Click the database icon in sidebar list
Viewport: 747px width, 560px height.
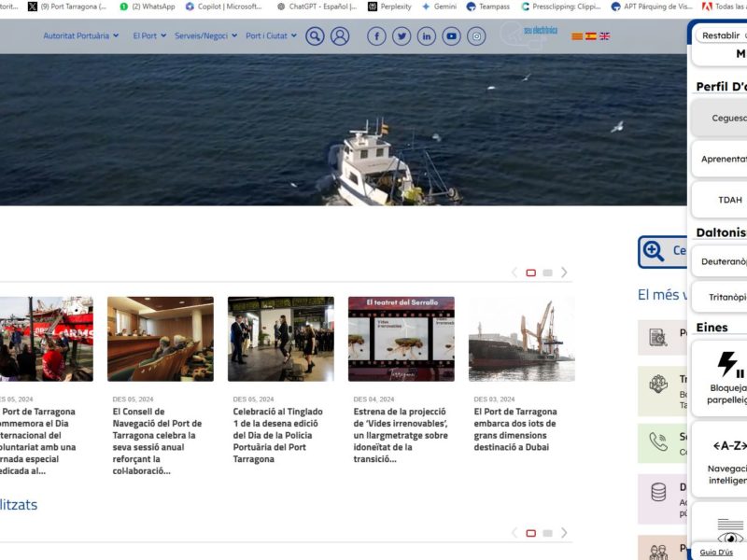pos(658,493)
